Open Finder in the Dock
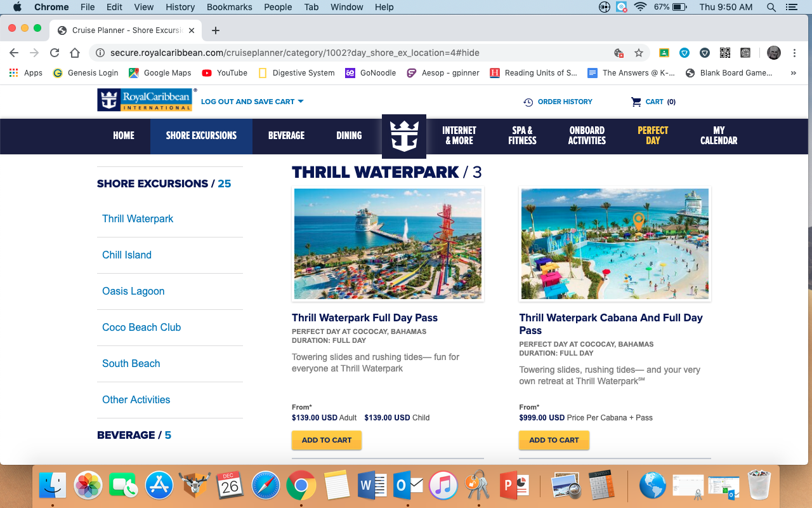 pyautogui.click(x=52, y=486)
